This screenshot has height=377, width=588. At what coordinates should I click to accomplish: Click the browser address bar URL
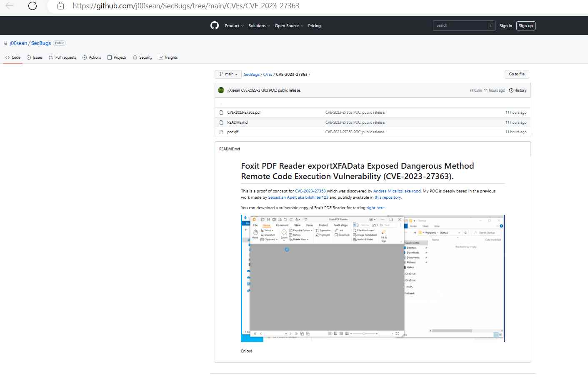pos(186,6)
